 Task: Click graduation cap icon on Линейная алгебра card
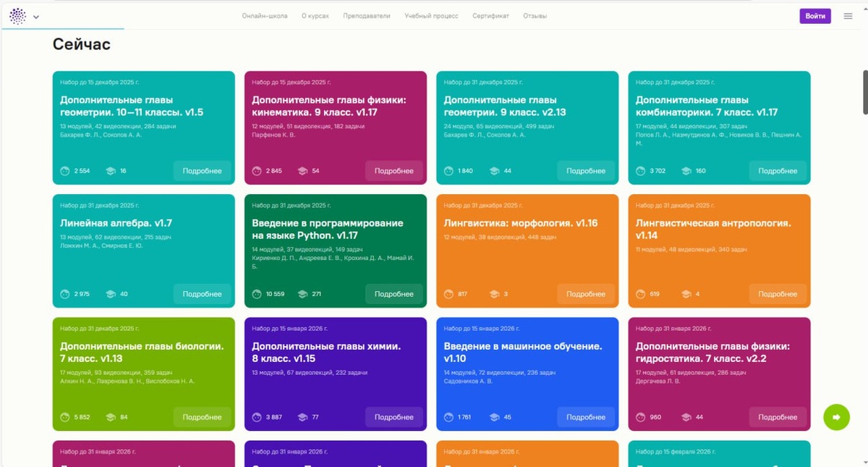(x=111, y=294)
